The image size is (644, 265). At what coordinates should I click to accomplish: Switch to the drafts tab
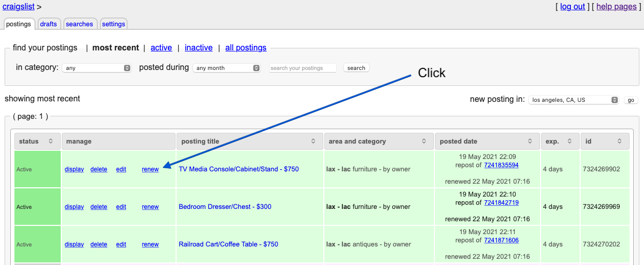(x=48, y=24)
